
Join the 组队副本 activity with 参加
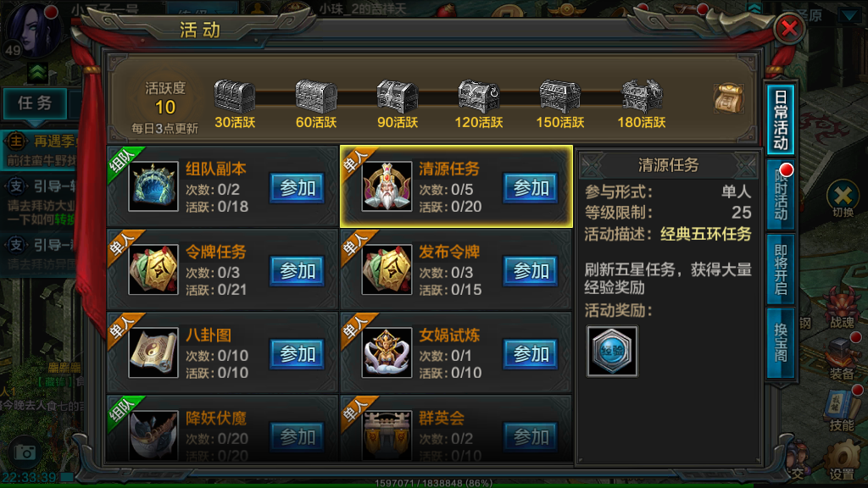(298, 188)
